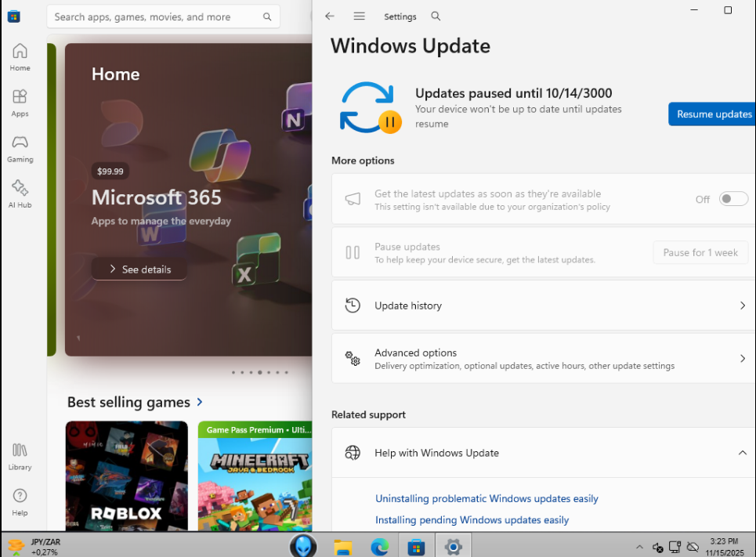Open Update history page
756x557 pixels.
tap(541, 306)
